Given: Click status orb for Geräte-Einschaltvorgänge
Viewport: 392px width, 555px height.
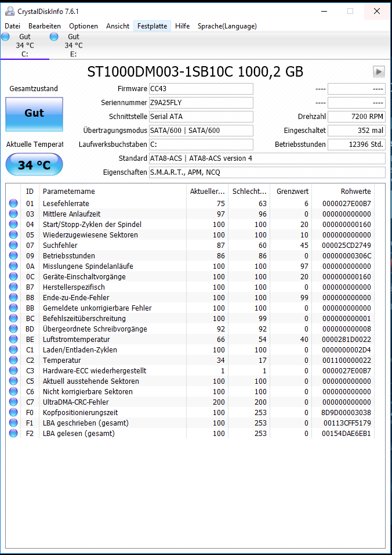Looking at the screenshot, I should point(13,276).
